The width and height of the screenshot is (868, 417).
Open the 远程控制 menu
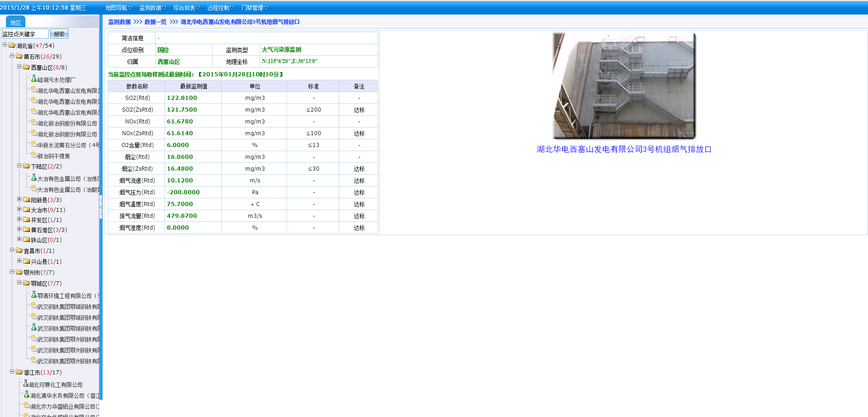[220, 8]
